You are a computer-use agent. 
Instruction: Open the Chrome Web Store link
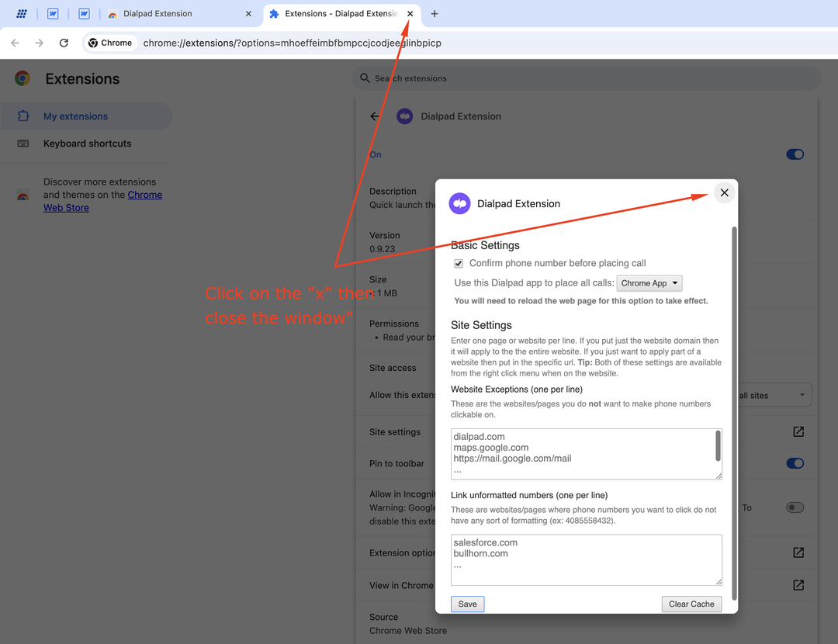102,201
